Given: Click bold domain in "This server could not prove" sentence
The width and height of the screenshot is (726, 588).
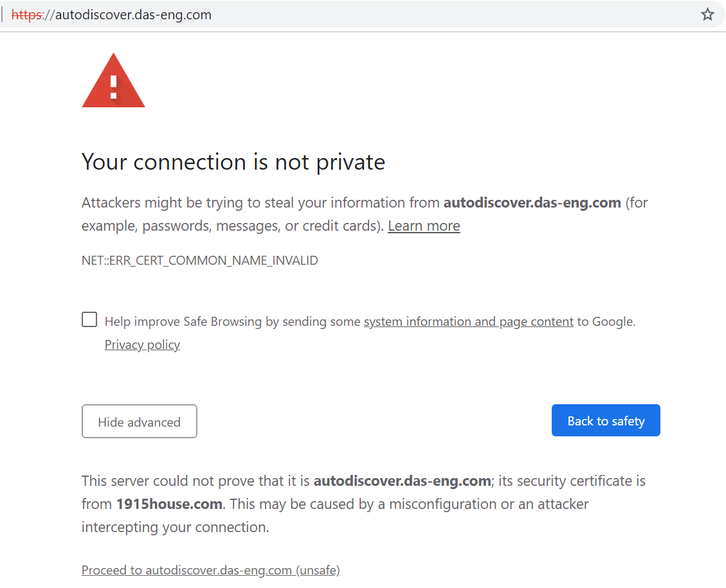Looking at the screenshot, I should coord(402,481).
